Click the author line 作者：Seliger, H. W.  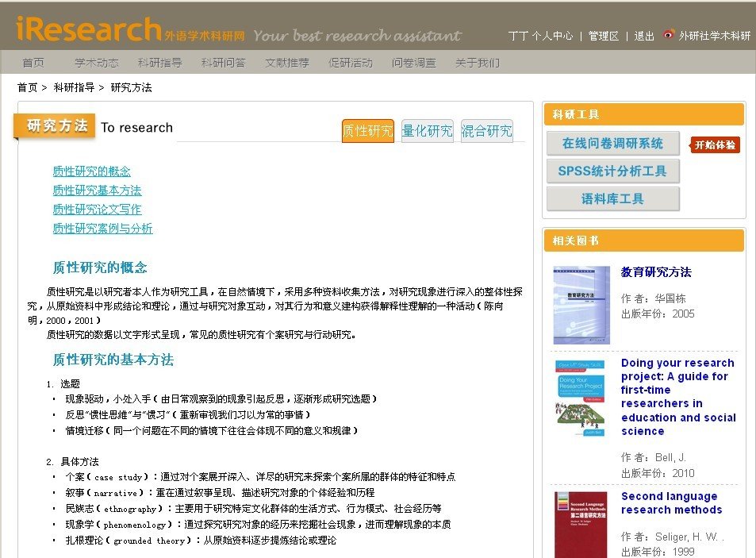click(673, 537)
